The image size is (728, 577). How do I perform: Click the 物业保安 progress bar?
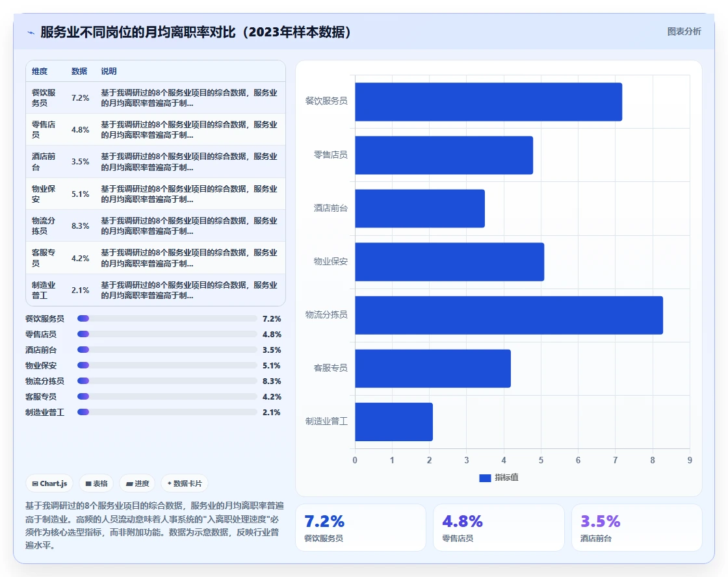pos(167,365)
